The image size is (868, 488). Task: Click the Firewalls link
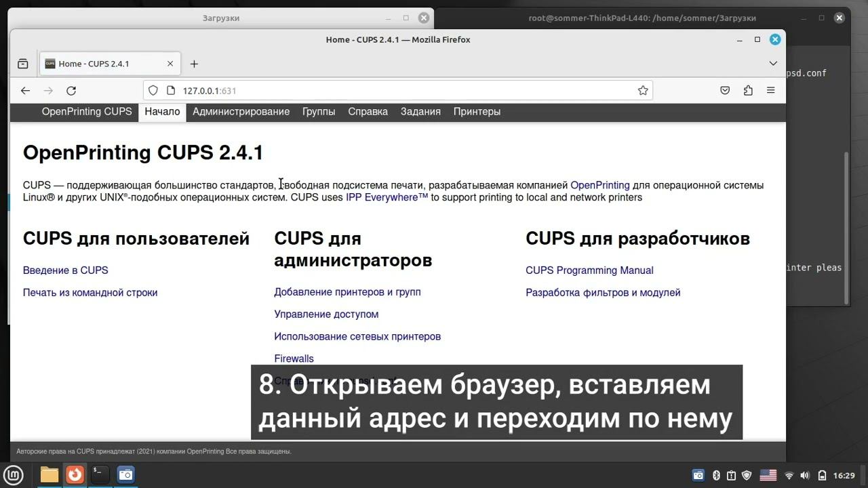click(294, 359)
